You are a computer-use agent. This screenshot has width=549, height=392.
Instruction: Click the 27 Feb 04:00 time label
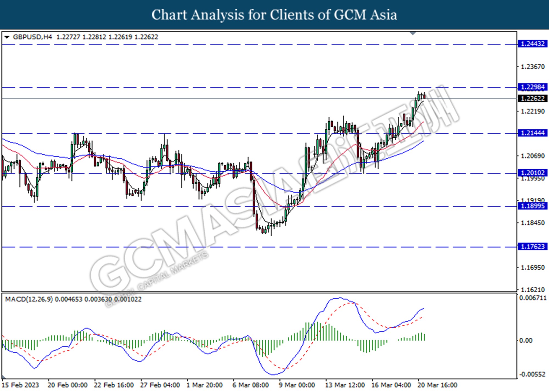click(160, 385)
